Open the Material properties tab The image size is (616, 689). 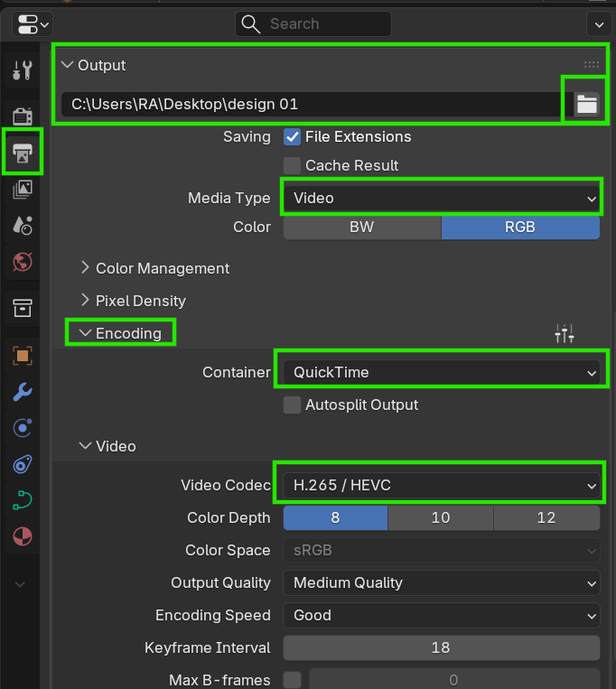pyautogui.click(x=23, y=536)
